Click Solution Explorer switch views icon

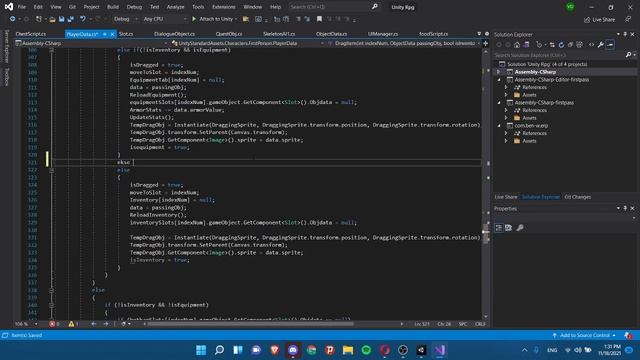[x=527, y=45]
